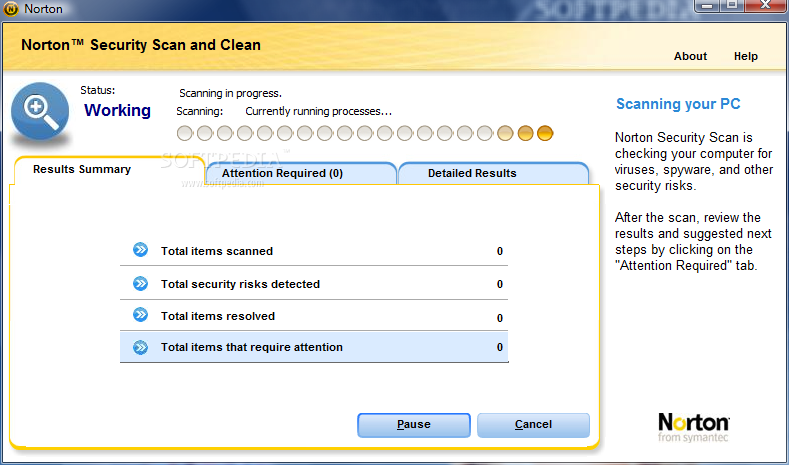The image size is (789, 465).
Task: Select the Total security risks detected label
Action: tap(241, 284)
